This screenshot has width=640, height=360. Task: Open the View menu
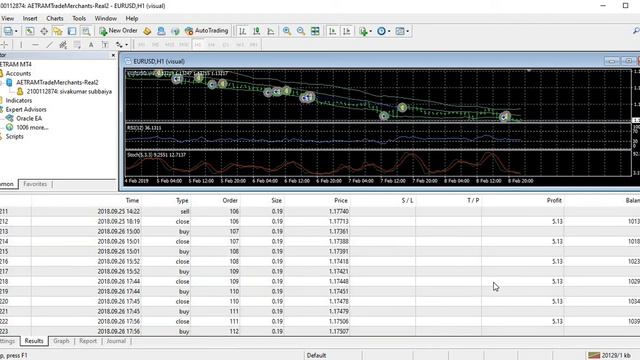(x=7, y=18)
